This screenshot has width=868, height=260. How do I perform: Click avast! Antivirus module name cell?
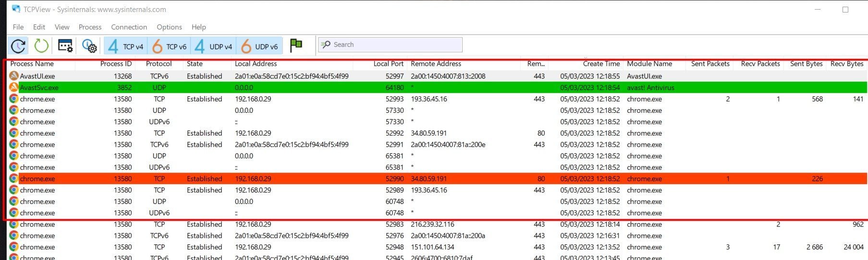coord(650,88)
